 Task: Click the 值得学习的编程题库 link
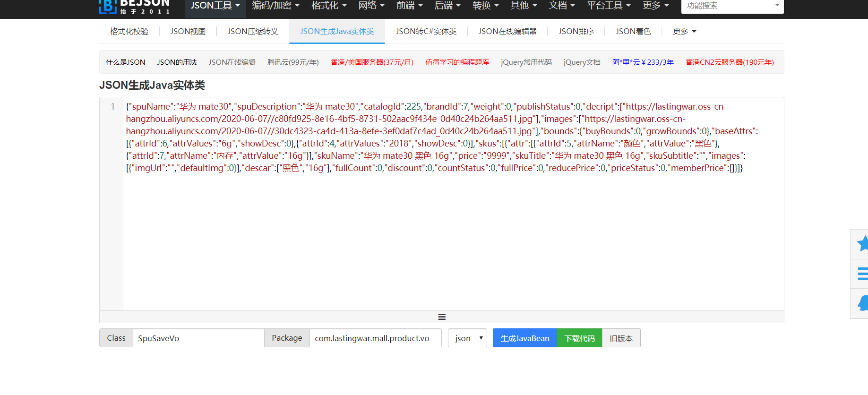[x=457, y=62]
